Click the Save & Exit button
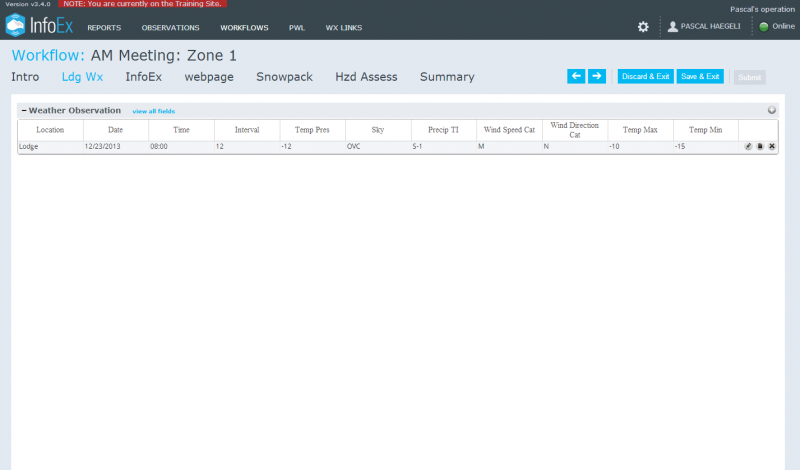Viewport: 800px width, 470px height. pos(700,76)
